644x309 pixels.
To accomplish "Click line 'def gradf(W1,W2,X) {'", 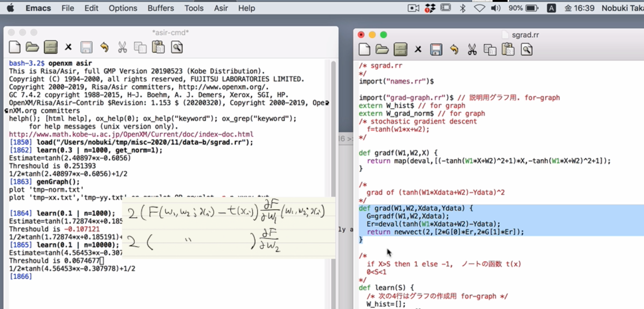I will point(398,153).
